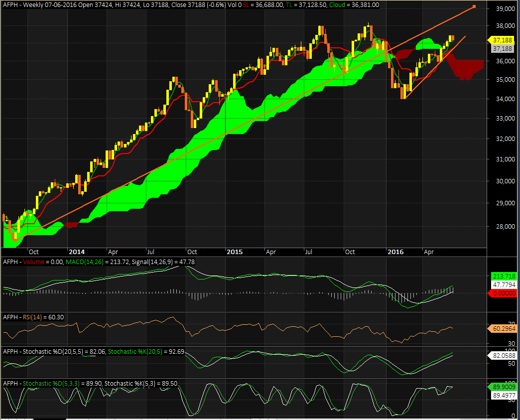Click the 36,000 price axis label
This screenshot has width=520, height=420.
506,61
